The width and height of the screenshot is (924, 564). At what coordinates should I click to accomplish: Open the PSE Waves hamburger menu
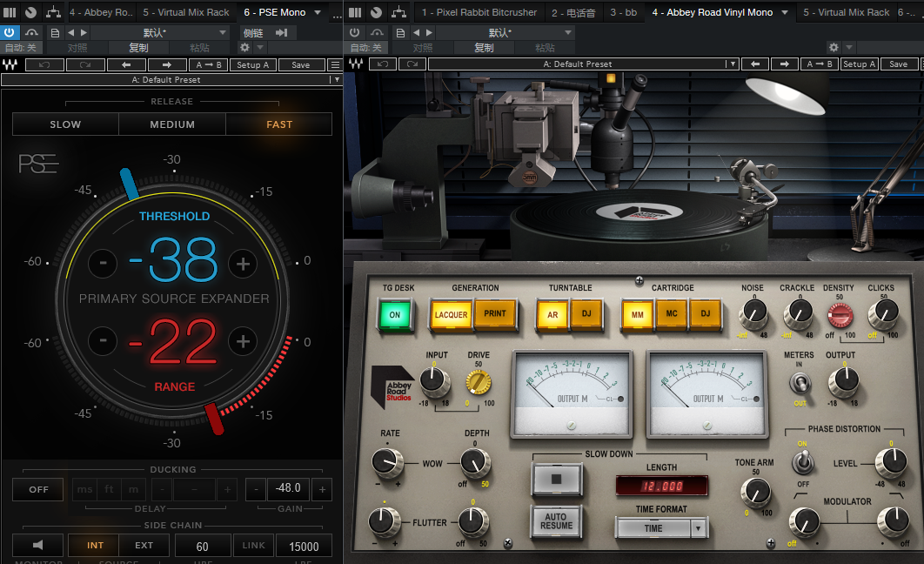[335, 65]
